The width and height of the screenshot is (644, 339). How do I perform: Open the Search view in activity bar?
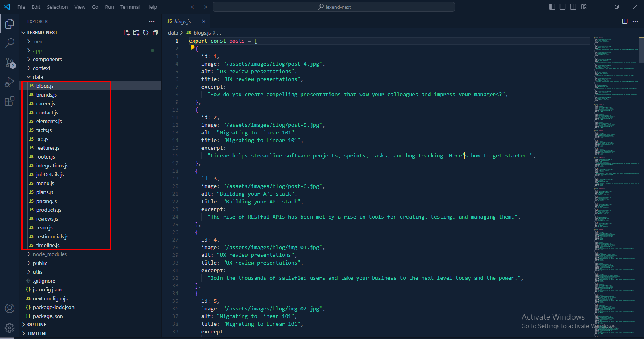[x=10, y=43]
